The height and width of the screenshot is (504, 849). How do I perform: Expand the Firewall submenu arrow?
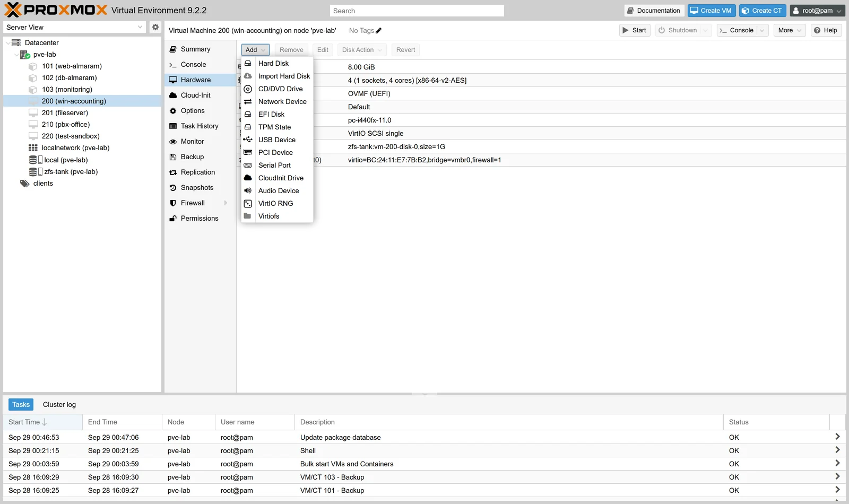226,203
